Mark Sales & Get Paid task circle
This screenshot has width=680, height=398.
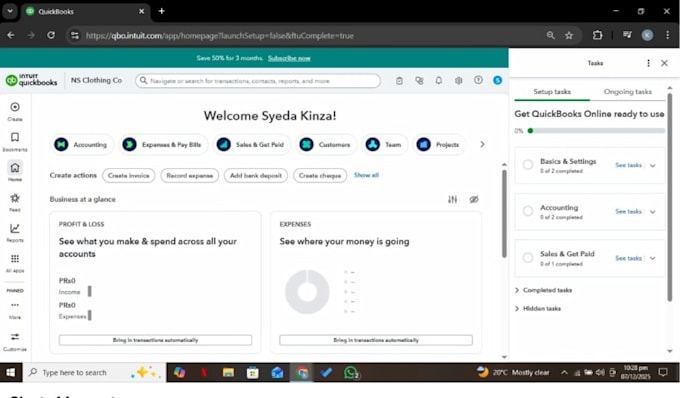tap(528, 258)
